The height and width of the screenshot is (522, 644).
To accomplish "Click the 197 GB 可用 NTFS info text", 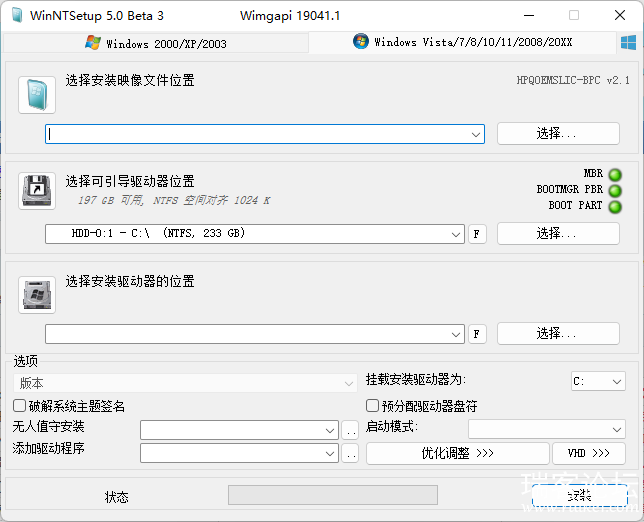I will coord(174,200).
